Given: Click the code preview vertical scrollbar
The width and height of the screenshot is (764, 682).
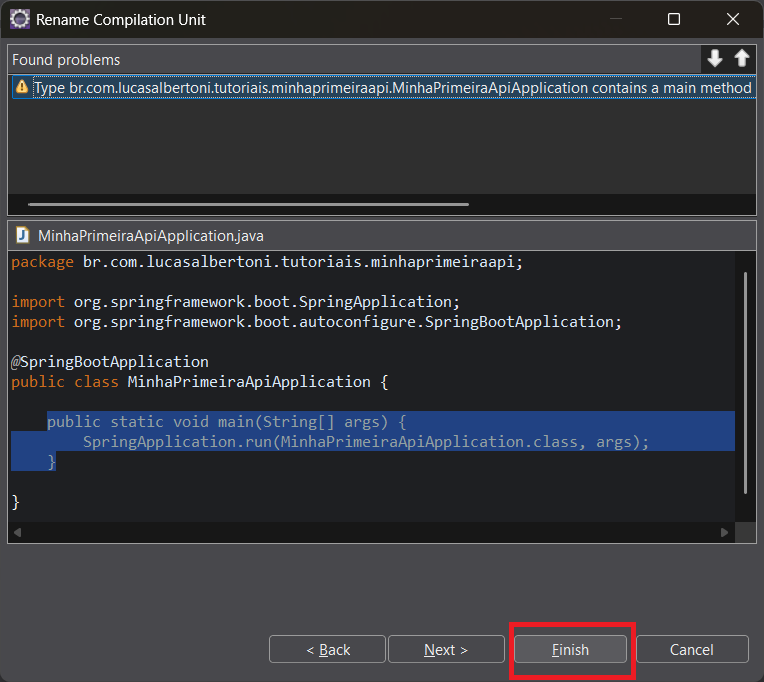Looking at the screenshot, I should pyautogui.click(x=745, y=380).
